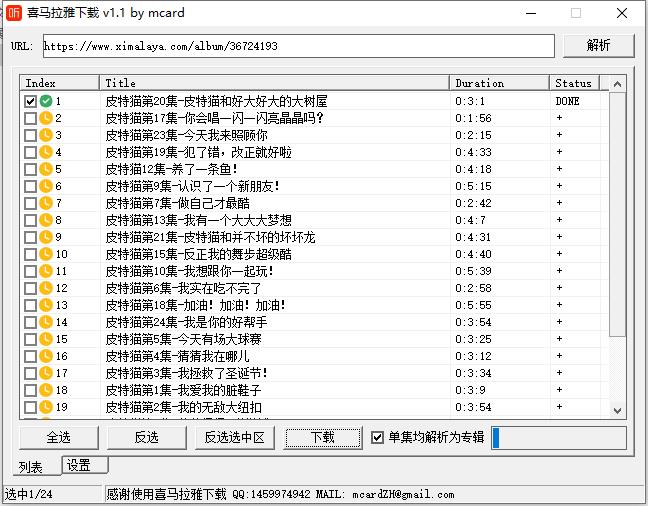Sort by the Status column header

click(574, 83)
